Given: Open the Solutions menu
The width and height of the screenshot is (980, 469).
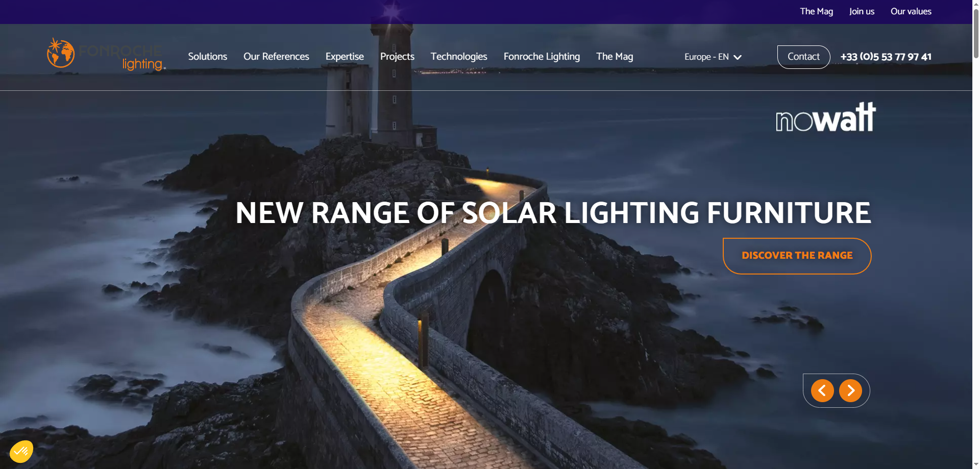Looking at the screenshot, I should point(207,57).
